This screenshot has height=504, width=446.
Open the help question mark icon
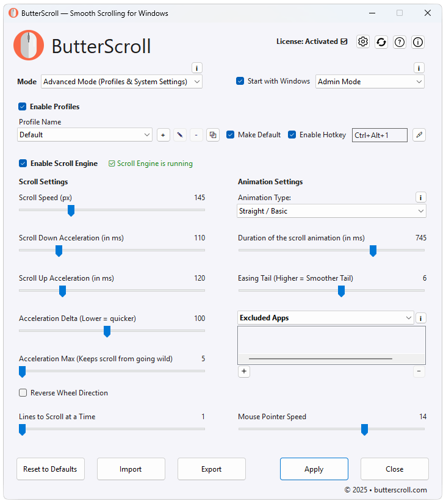(x=400, y=42)
